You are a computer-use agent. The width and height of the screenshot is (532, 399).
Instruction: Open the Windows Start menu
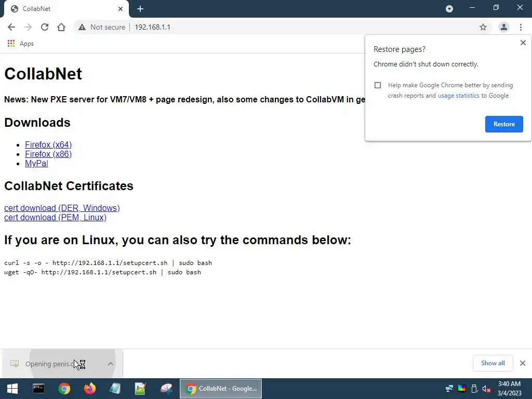click(12, 389)
